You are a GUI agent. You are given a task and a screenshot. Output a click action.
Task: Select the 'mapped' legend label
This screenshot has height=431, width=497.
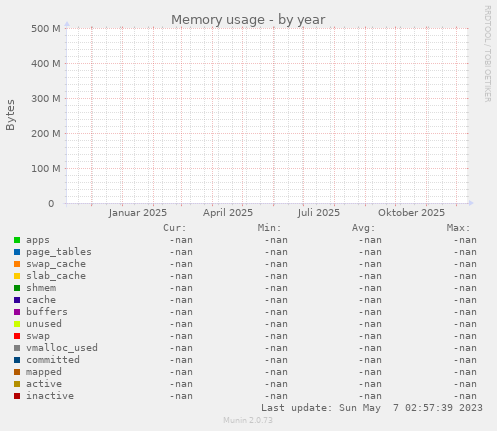tap(44, 372)
